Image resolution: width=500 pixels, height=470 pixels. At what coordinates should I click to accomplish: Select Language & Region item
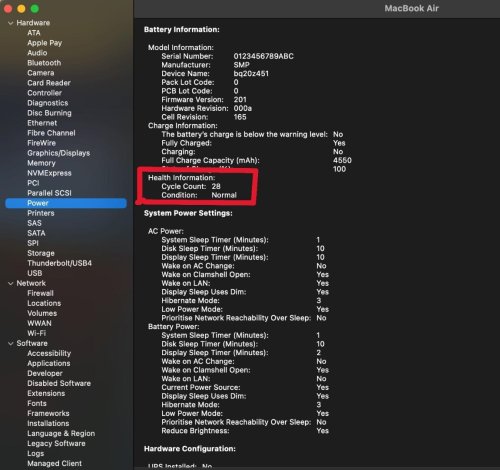click(x=61, y=433)
